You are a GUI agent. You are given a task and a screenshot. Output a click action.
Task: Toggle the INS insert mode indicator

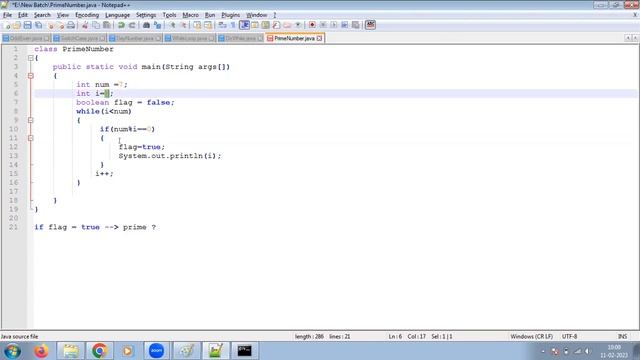622,336
